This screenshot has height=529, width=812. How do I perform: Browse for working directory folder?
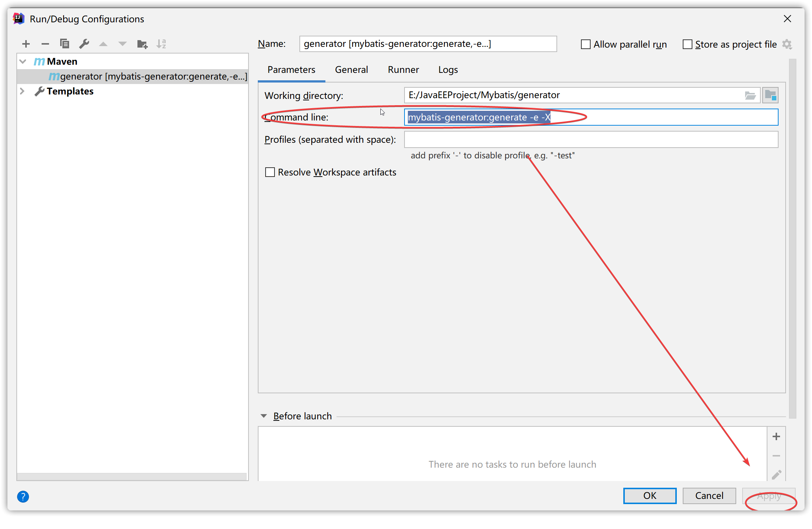750,96
